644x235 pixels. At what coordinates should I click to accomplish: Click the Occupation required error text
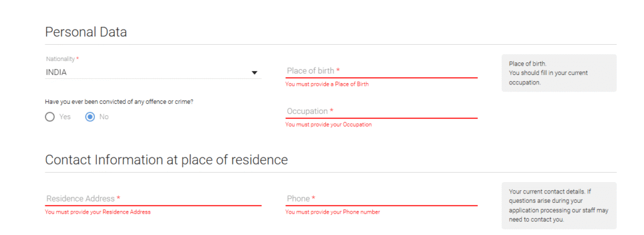pyautogui.click(x=328, y=124)
